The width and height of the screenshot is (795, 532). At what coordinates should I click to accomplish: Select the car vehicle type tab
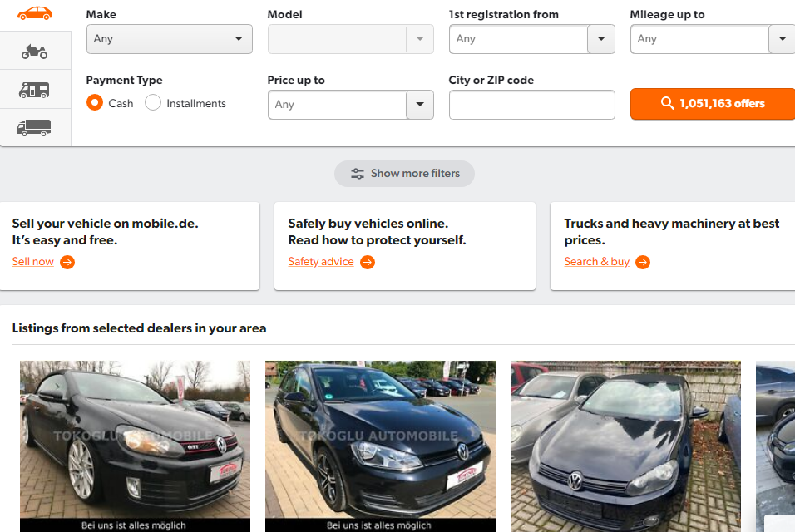point(35,13)
